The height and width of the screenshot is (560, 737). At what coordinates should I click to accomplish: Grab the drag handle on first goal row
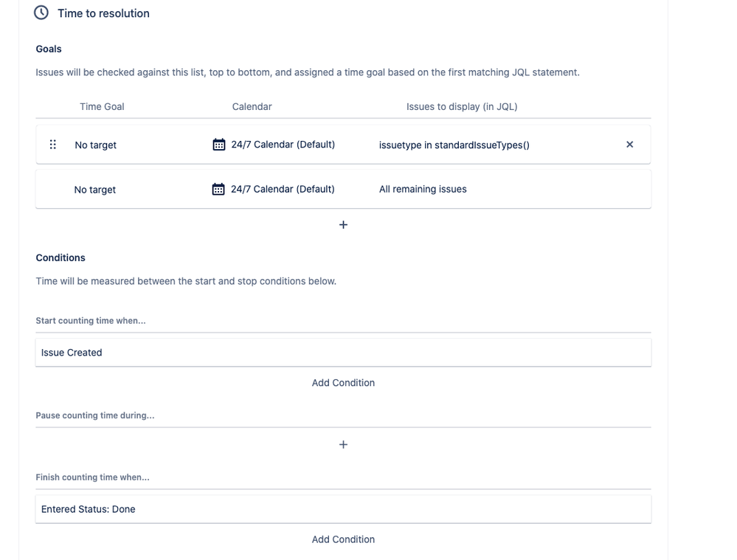53,145
